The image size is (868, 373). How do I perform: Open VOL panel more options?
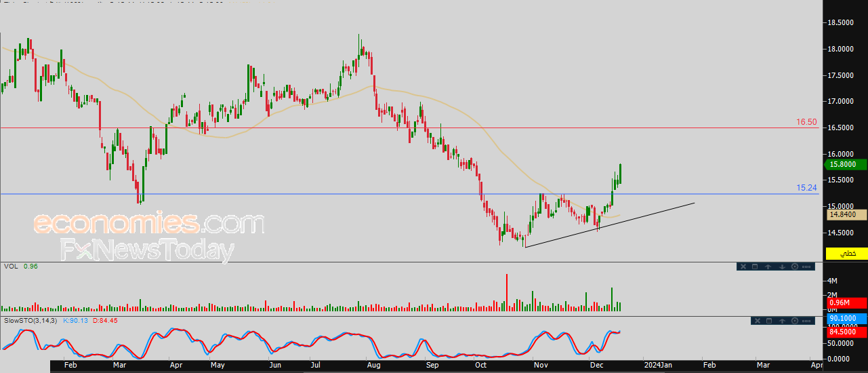pos(806,267)
